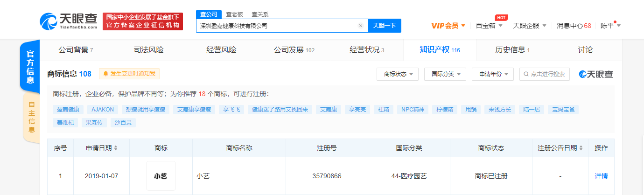Select the 盈嘉健康 recommended trademark tag
The height and width of the screenshot is (195, 644).
coord(68,110)
